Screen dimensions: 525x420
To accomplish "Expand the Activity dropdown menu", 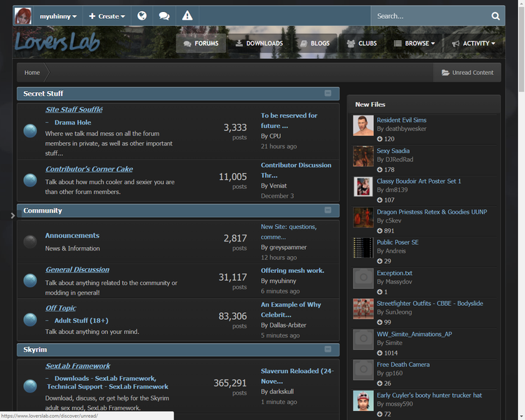I will (474, 43).
